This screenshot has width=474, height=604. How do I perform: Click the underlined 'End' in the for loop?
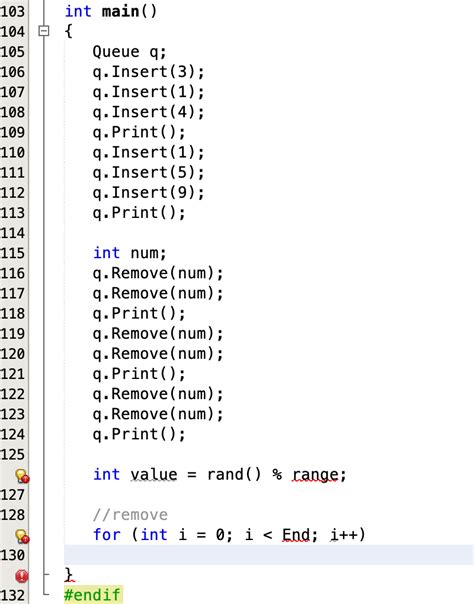click(296, 535)
